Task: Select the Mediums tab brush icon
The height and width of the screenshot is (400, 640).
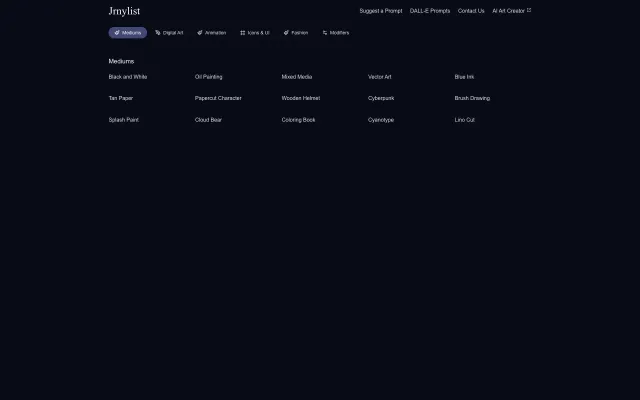Action: pos(117,33)
